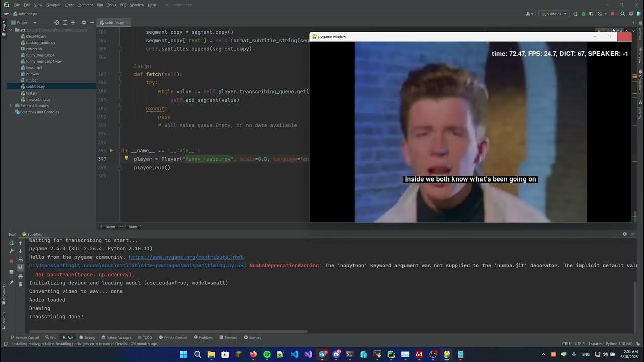Open the VCS menu
The image size is (644, 362).
123,5
